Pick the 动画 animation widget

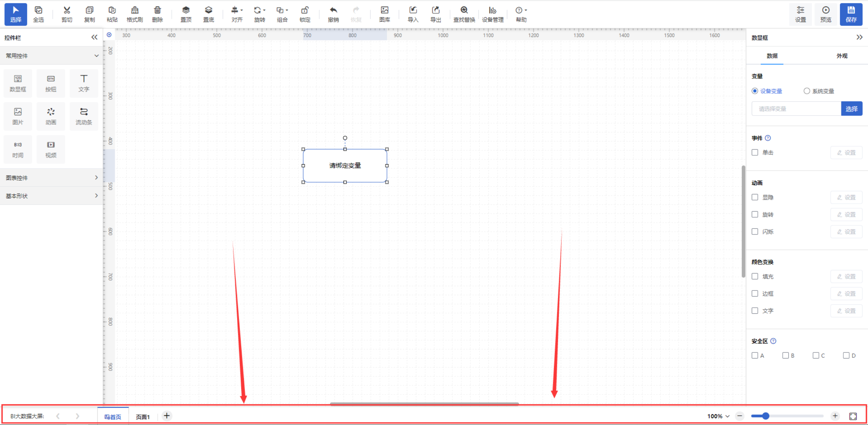[51, 116]
